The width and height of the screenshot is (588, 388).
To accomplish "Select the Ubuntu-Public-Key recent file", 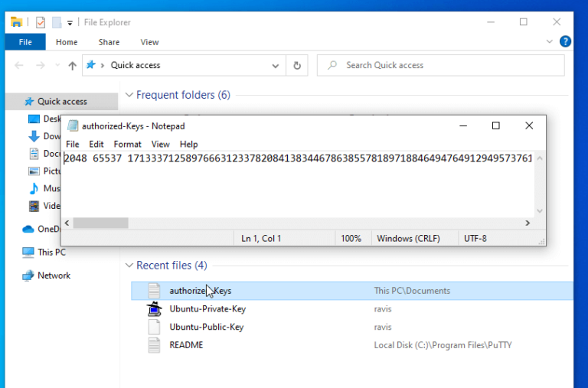I will click(x=206, y=327).
